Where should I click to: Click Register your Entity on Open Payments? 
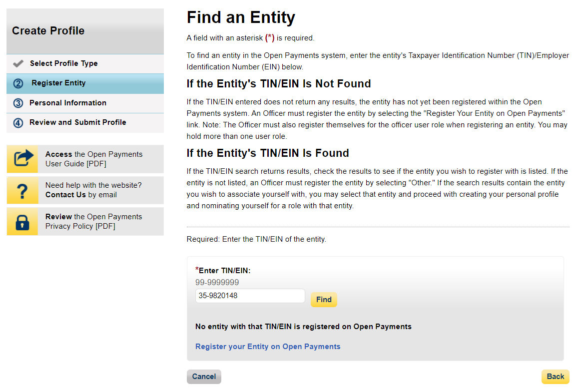click(268, 347)
